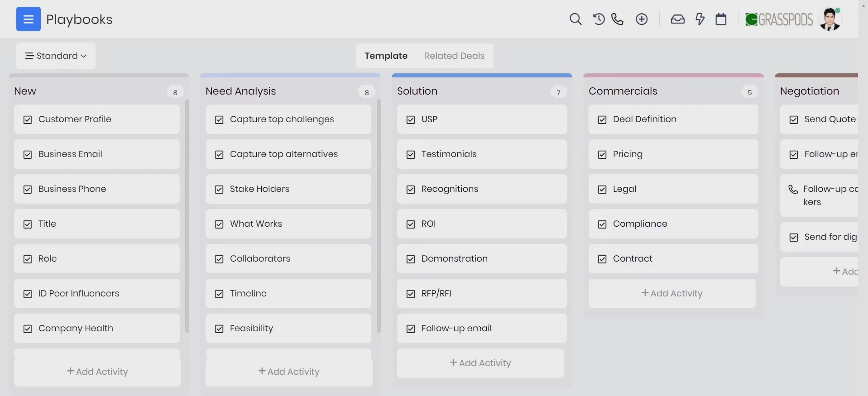This screenshot has height=396, width=868.
Task: Open the recent history clock icon
Action: [599, 19]
